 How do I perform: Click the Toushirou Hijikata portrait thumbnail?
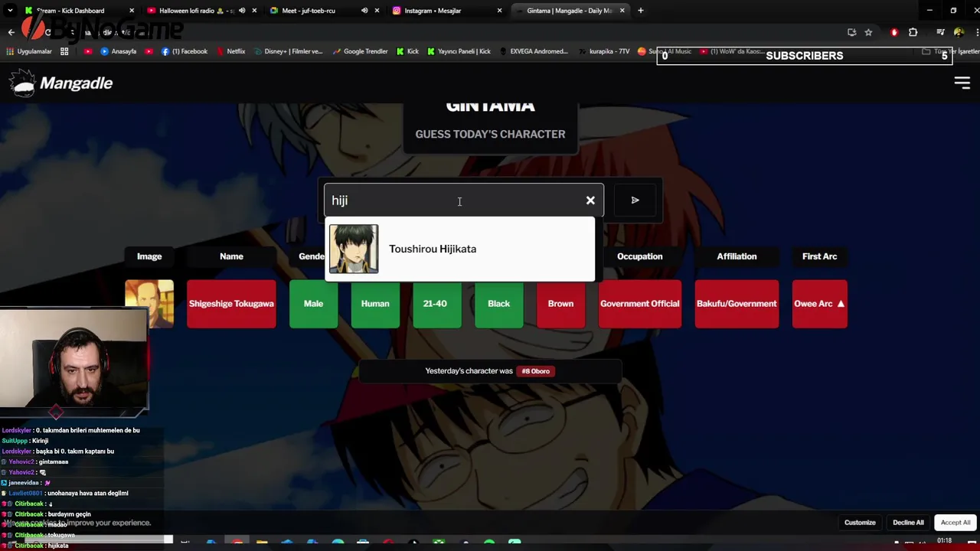[x=354, y=249]
